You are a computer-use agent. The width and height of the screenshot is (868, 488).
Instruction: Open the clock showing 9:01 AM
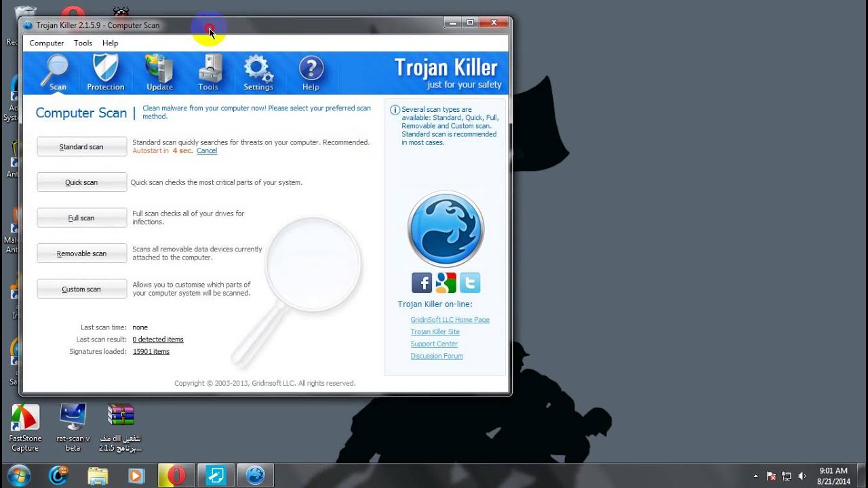[833, 476]
